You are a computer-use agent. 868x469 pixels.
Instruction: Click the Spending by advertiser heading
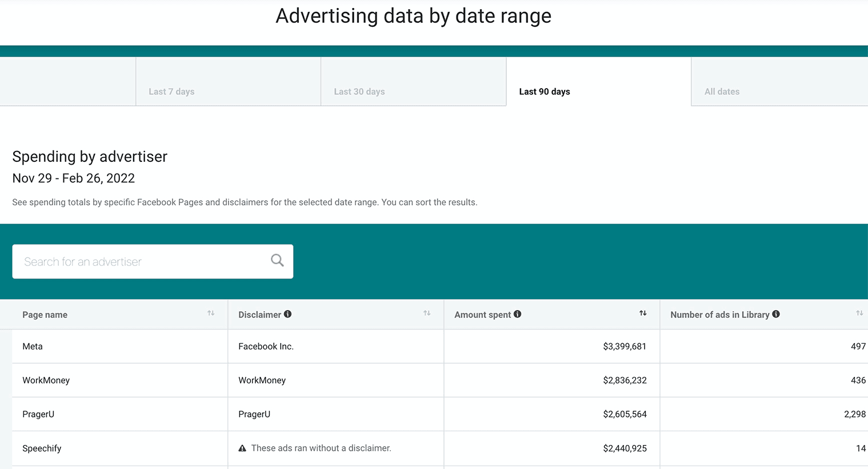(x=90, y=157)
